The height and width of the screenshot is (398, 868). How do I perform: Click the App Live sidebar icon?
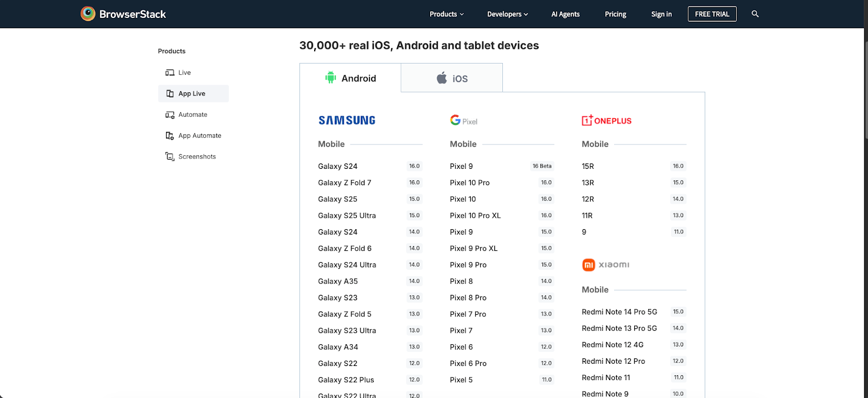170,93
